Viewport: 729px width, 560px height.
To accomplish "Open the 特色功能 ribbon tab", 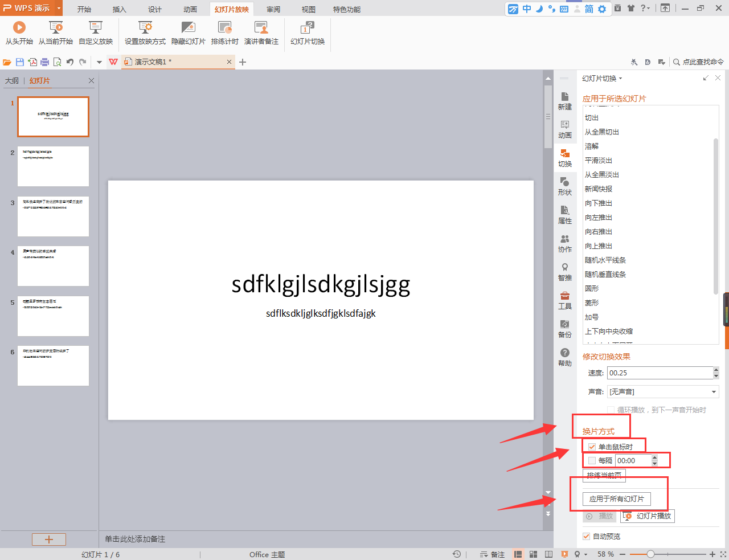I will [x=347, y=9].
